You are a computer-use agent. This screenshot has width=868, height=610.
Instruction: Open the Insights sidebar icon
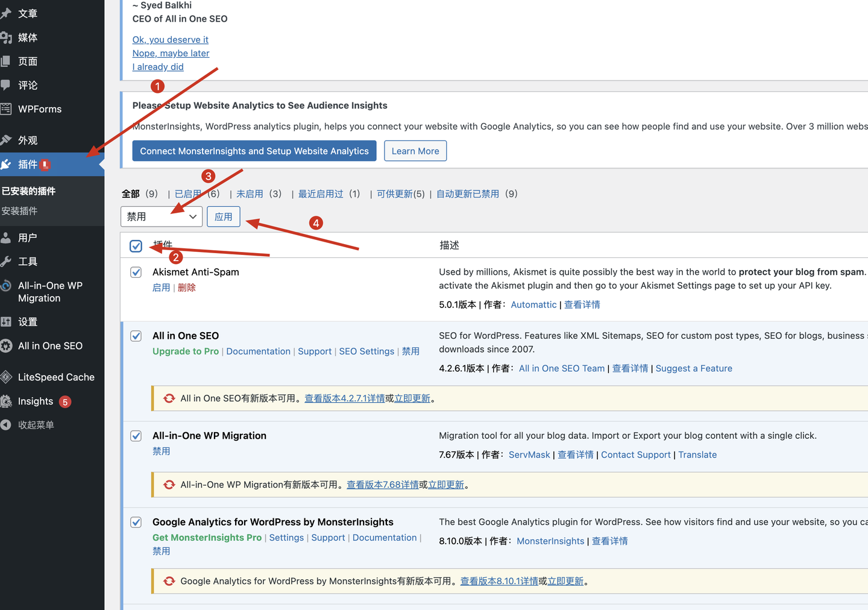(6, 401)
